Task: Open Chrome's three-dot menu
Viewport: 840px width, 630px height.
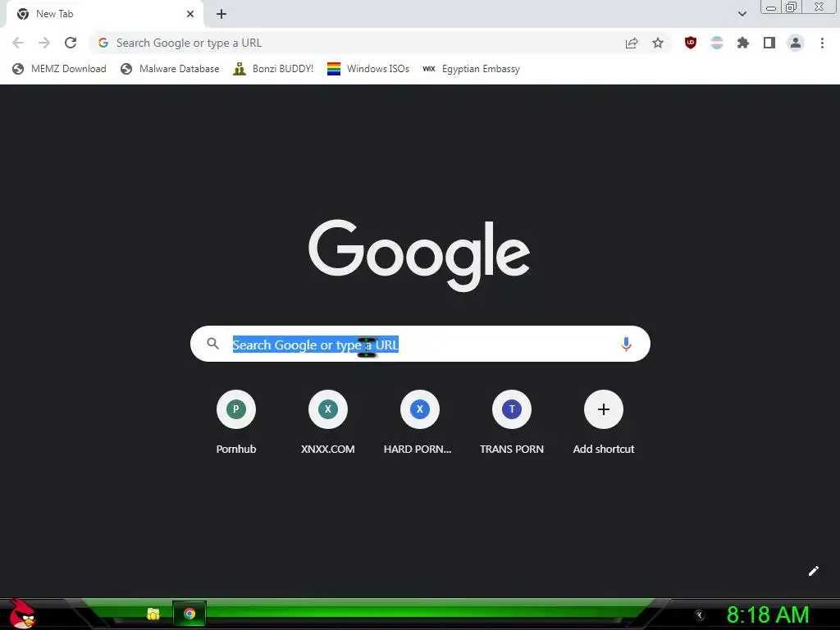Action: [822, 43]
